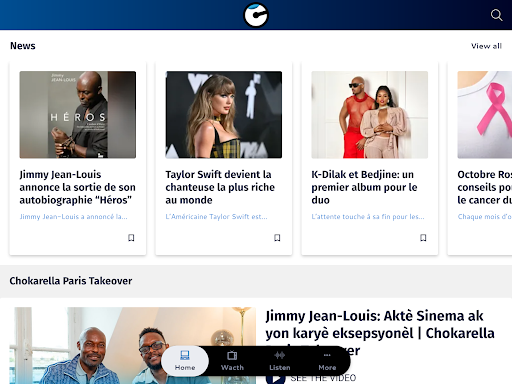Screen dimensions: 512x384
Task: Open the K-Dilak and Bedjine duo photo
Action: pyautogui.click(x=370, y=115)
